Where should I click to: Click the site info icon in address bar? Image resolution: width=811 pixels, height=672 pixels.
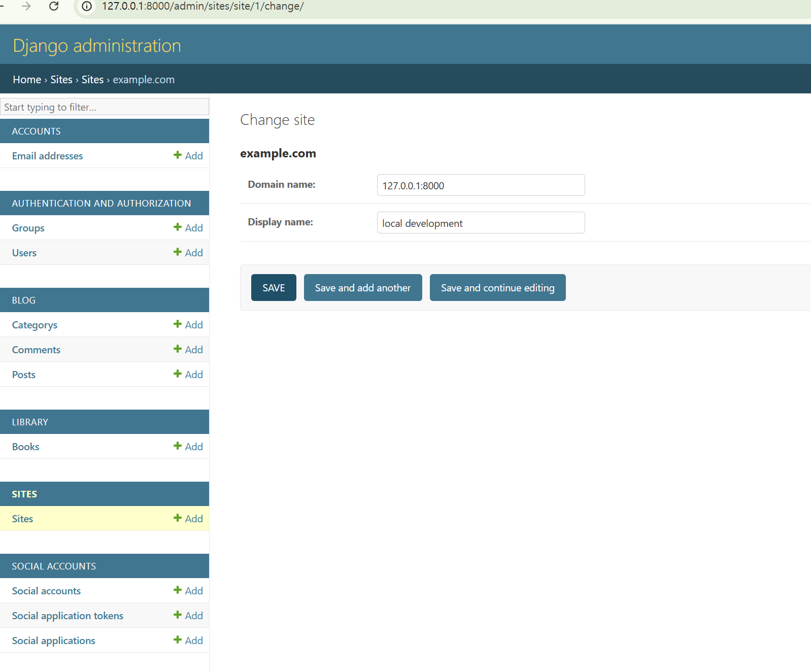[x=87, y=6]
